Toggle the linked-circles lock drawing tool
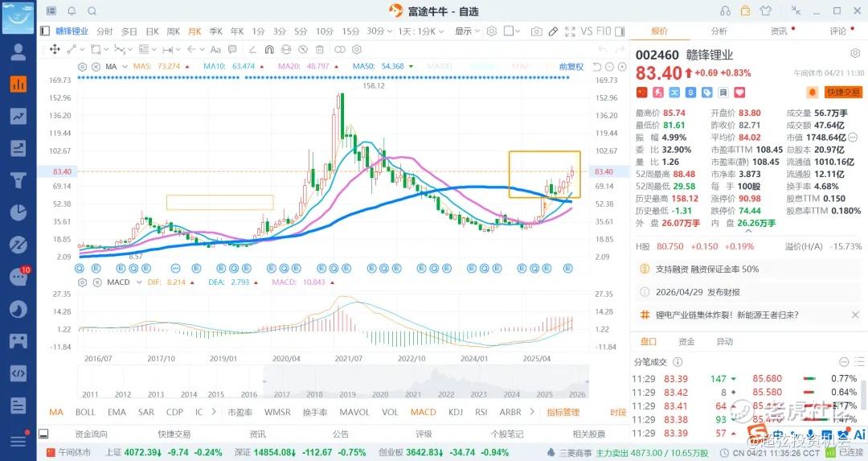This screenshot has width=868, height=461. 340,49
